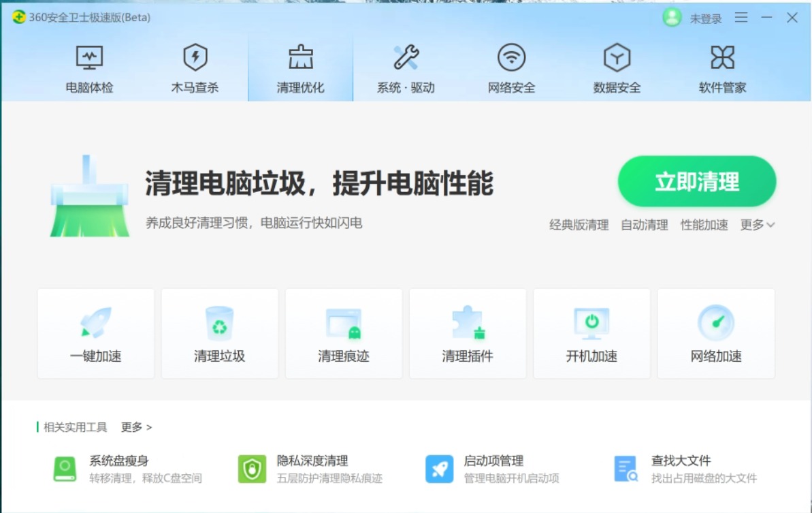This screenshot has height=513, width=812.
Task: Click the 清理插件 puzzle icon
Action: point(468,322)
